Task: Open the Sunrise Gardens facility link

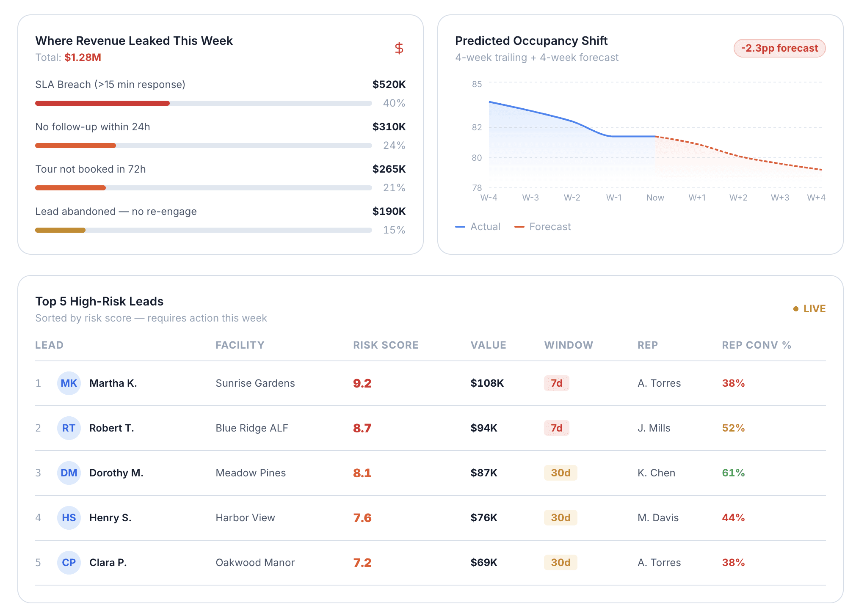Action: (x=255, y=383)
